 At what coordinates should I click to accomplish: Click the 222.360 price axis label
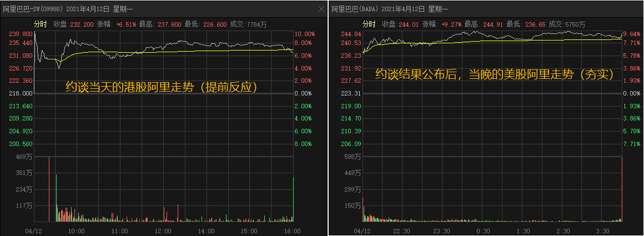pos(21,81)
